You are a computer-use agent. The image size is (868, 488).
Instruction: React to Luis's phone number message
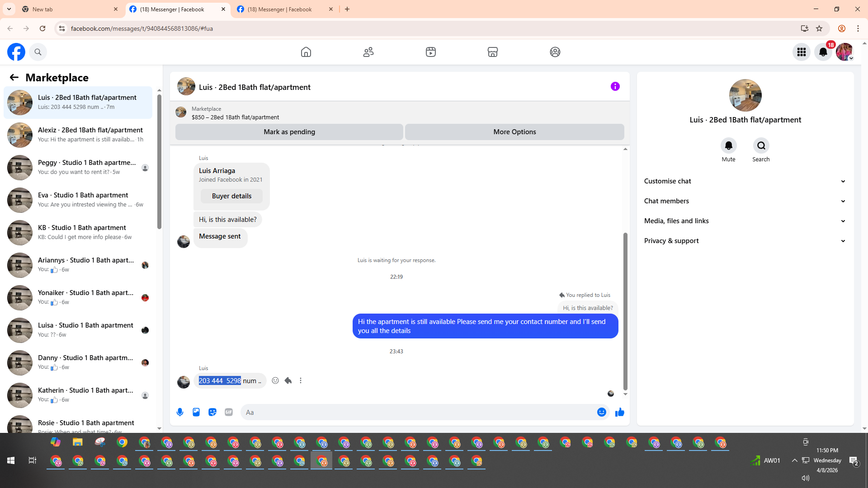(x=275, y=380)
